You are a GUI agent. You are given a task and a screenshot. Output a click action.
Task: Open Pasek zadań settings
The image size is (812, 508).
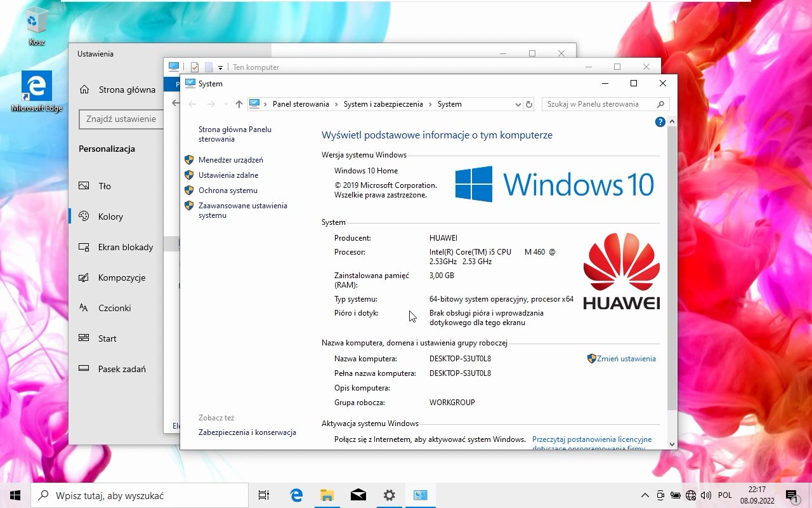tap(112, 369)
